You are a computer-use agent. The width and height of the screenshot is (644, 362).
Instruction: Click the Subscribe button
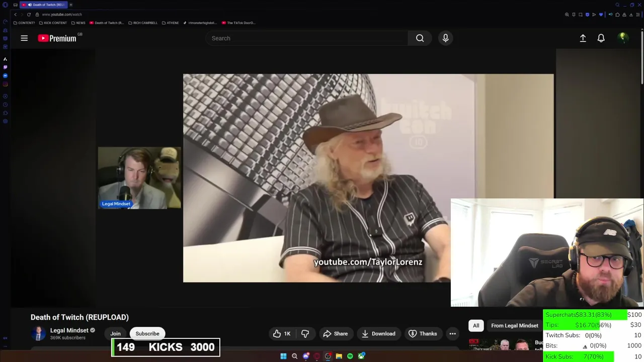pyautogui.click(x=147, y=333)
